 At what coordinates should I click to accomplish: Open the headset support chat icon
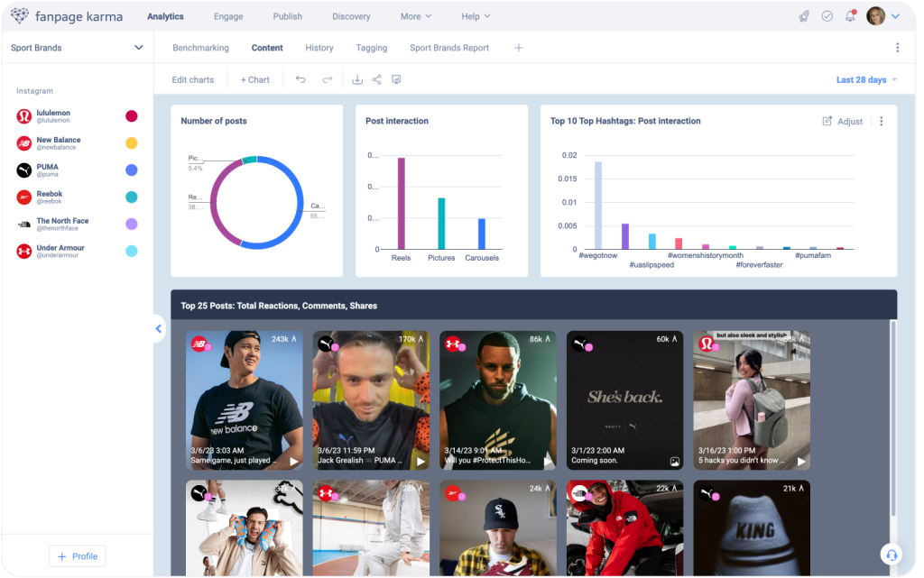pyautogui.click(x=891, y=555)
